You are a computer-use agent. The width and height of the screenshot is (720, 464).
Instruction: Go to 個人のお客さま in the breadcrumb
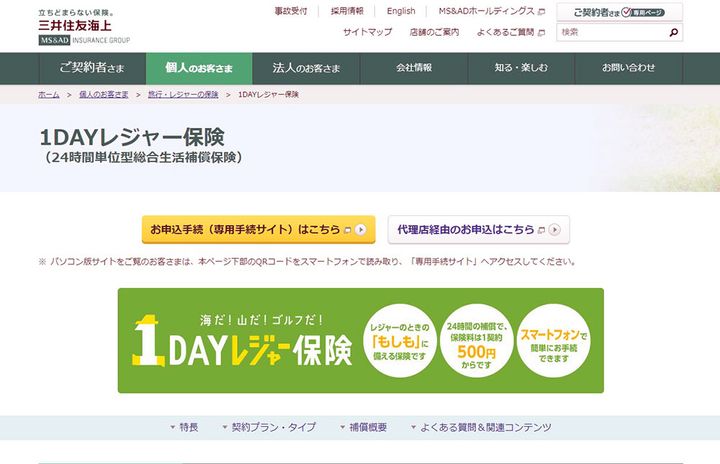coord(104,94)
